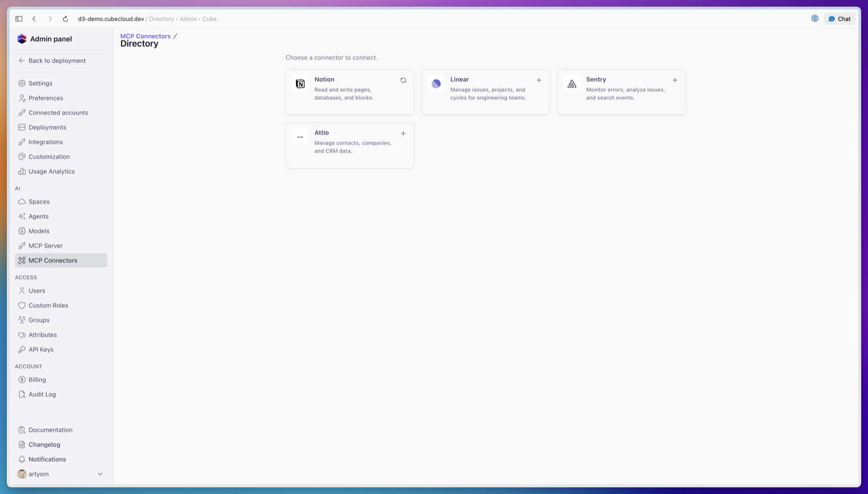
Task: Click the Agents sparkle icon
Action: point(22,217)
